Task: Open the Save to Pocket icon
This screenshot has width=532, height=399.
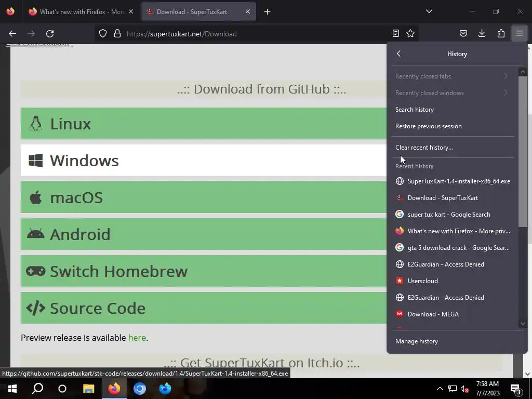Action: coord(463,33)
